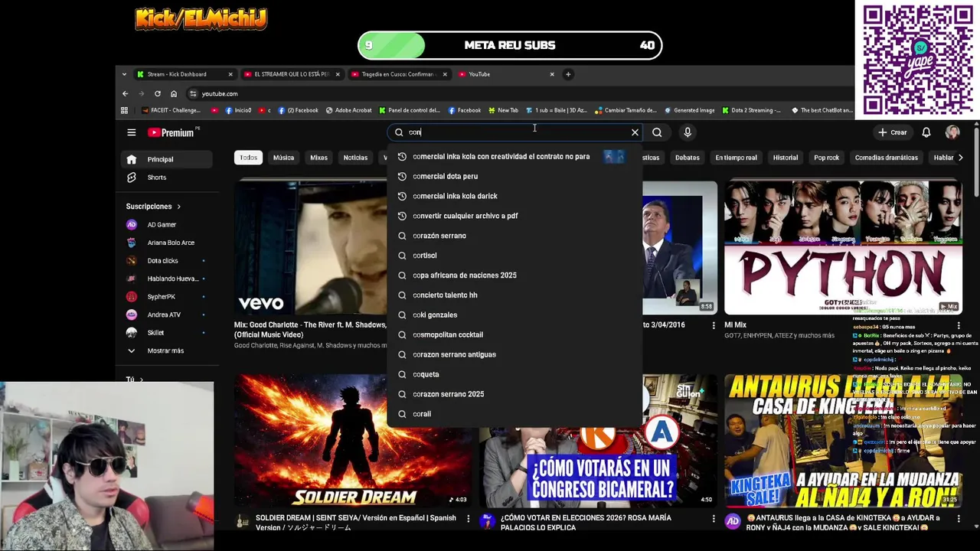Open the Crear upload menu
The width and height of the screenshot is (980, 551).
[893, 132]
